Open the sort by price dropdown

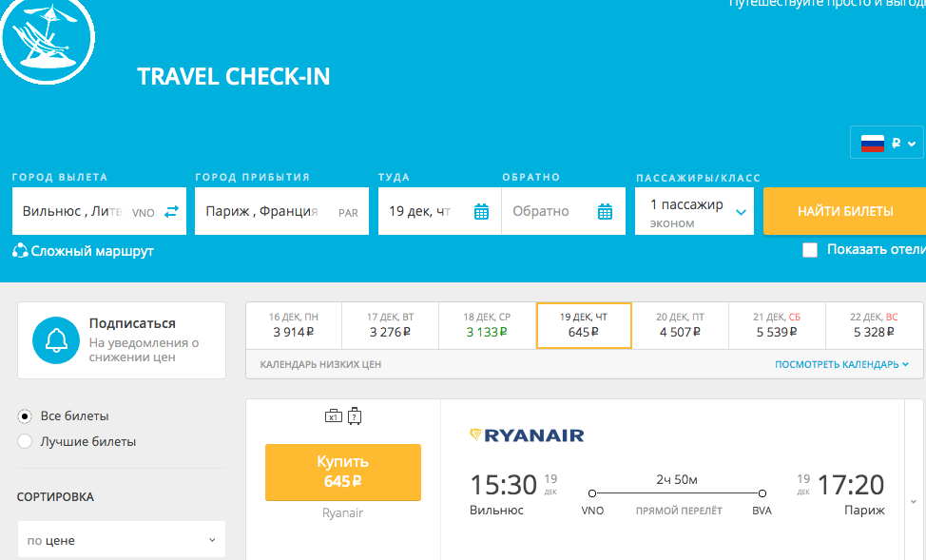(122, 539)
